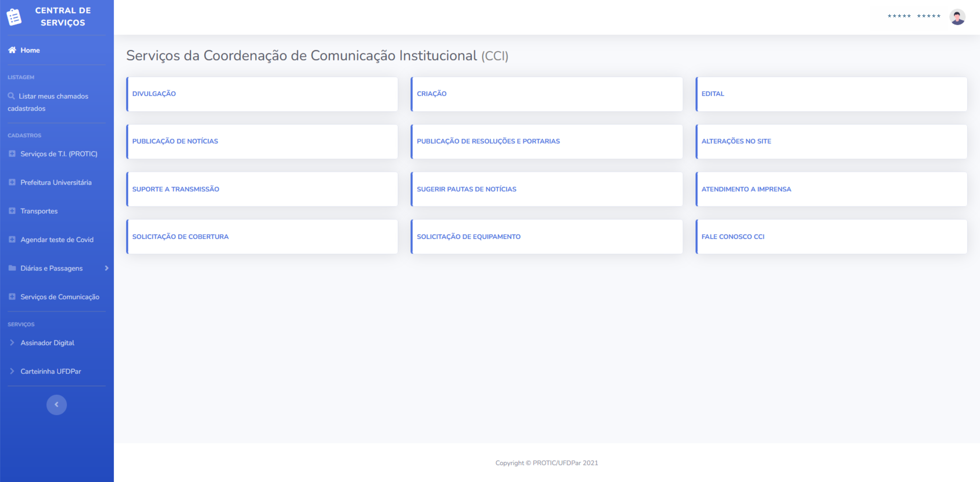Expand the Carteirinha UFDPar chevron
980x482 pixels.
click(x=12, y=371)
